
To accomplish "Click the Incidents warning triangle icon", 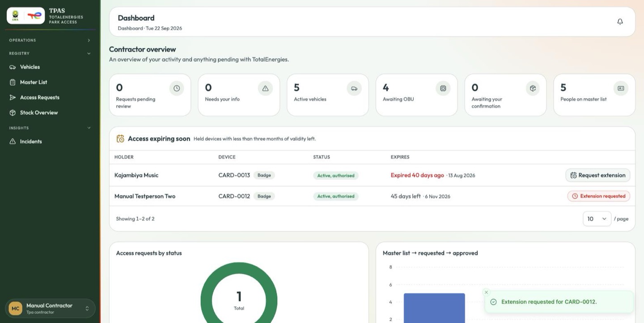I will [x=13, y=142].
